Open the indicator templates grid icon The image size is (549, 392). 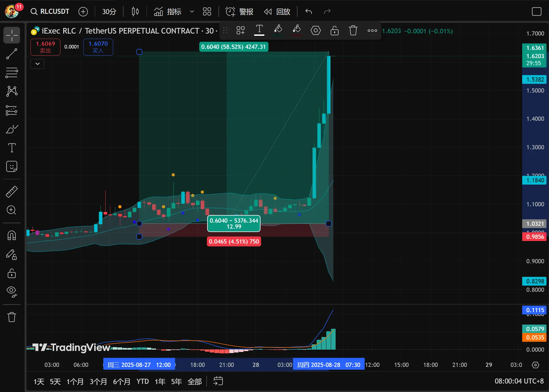pyautogui.click(x=207, y=12)
